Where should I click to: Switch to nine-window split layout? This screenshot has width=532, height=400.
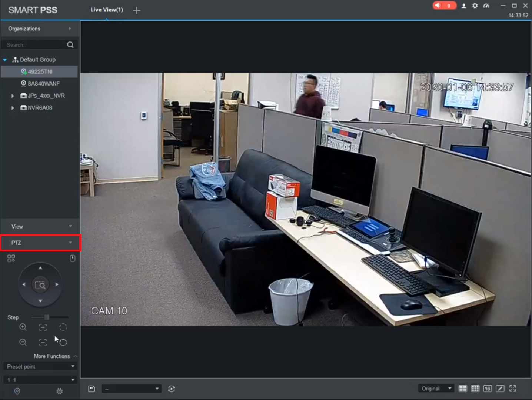475,389
